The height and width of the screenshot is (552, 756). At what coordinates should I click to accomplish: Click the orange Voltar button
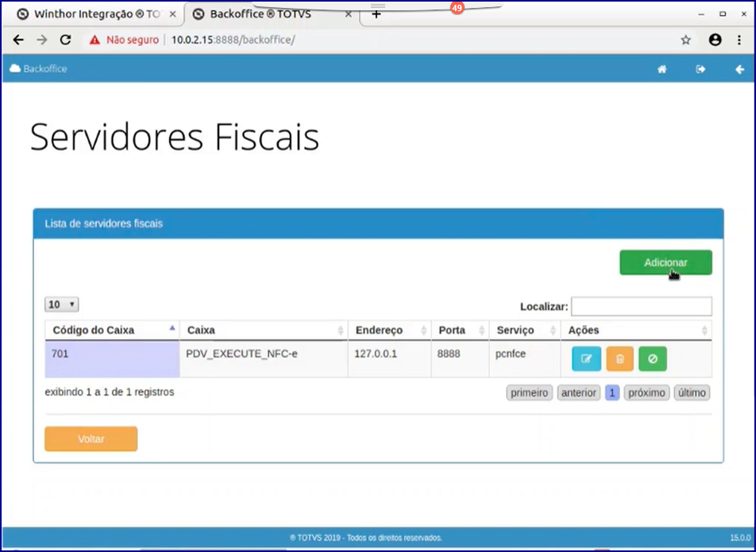[91, 439]
